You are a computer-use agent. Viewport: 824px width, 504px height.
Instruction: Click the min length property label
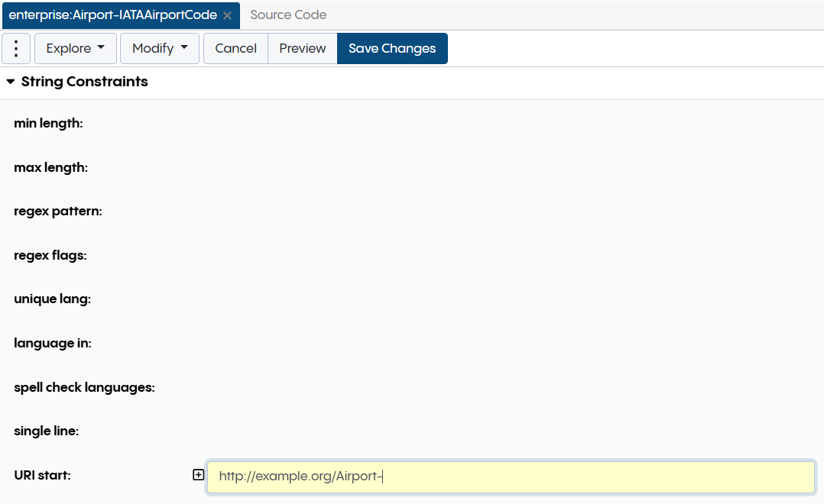click(48, 123)
